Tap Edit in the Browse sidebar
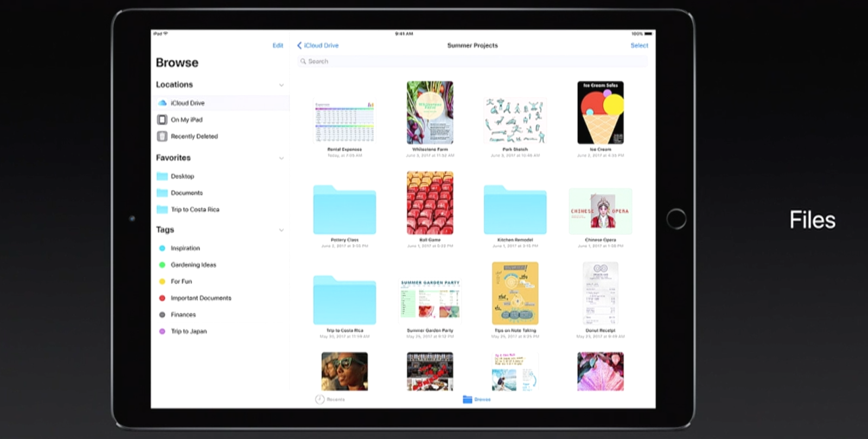Screen dimensions: 868x439 tap(278, 46)
